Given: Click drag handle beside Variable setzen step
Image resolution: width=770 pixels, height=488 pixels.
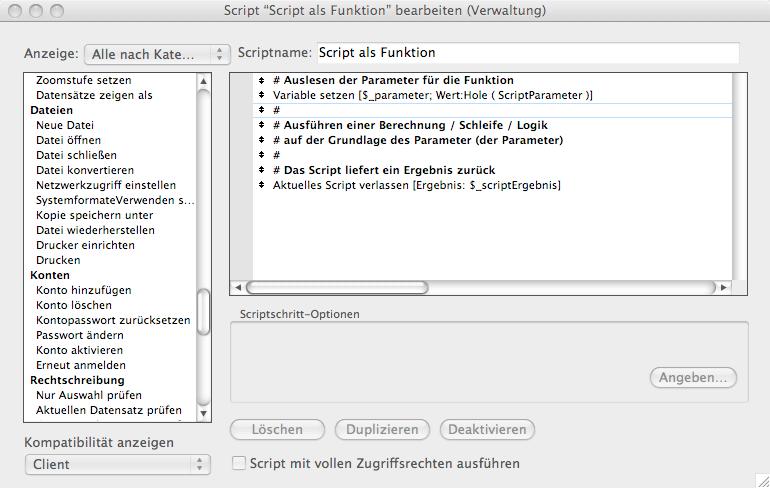Looking at the screenshot, I should click(262, 95).
